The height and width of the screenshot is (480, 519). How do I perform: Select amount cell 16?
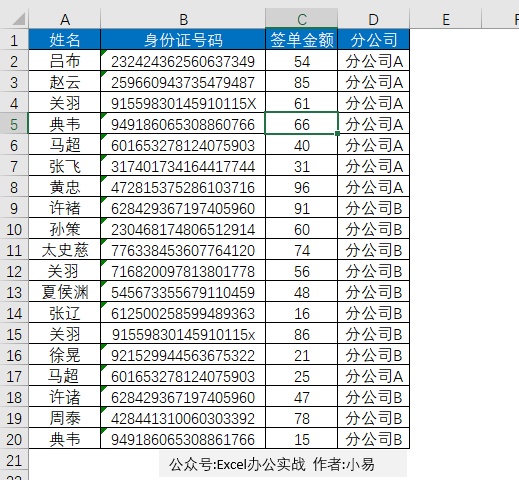[x=302, y=313]
